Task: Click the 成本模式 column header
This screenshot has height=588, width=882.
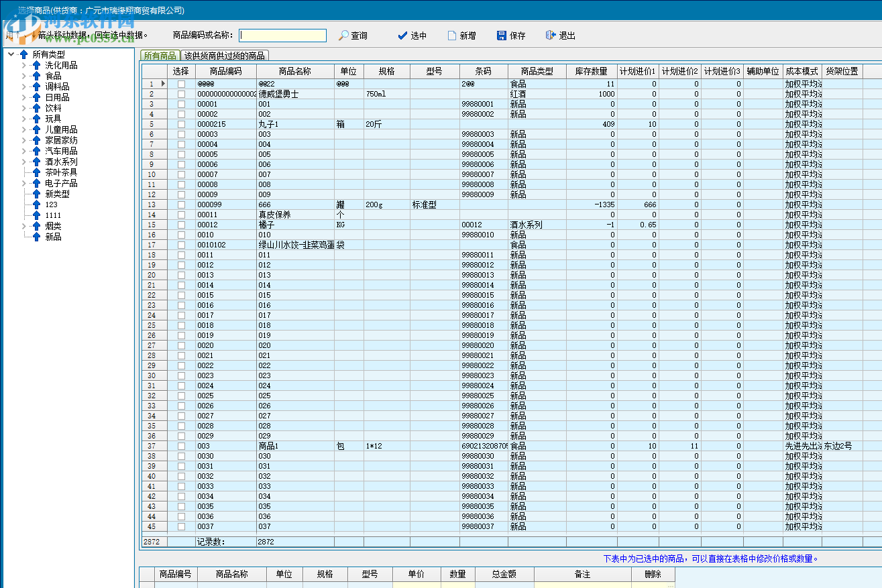Action: tap(802, 71)
